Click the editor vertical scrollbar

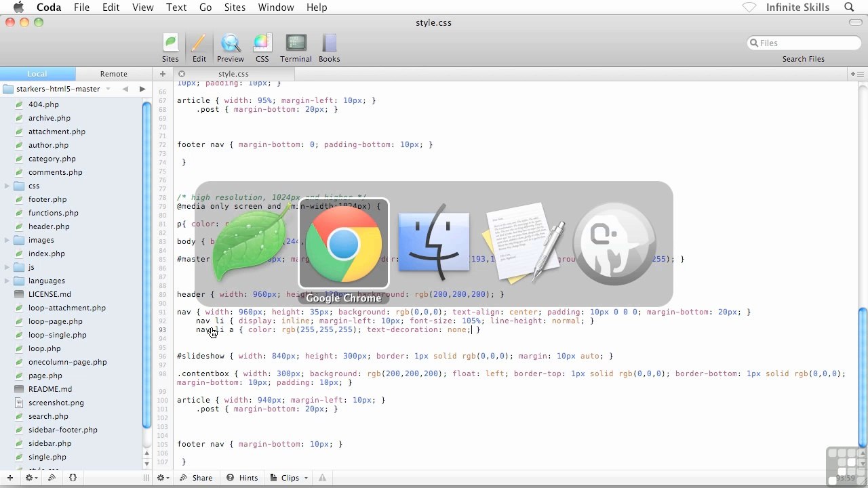tap(863, 377)
